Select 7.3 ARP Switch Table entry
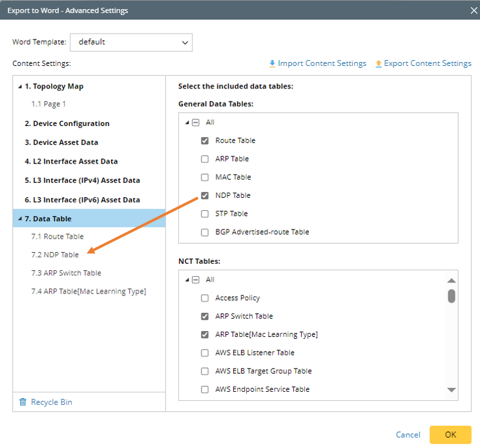Screen dimensions: 480x448 point(66,273)
